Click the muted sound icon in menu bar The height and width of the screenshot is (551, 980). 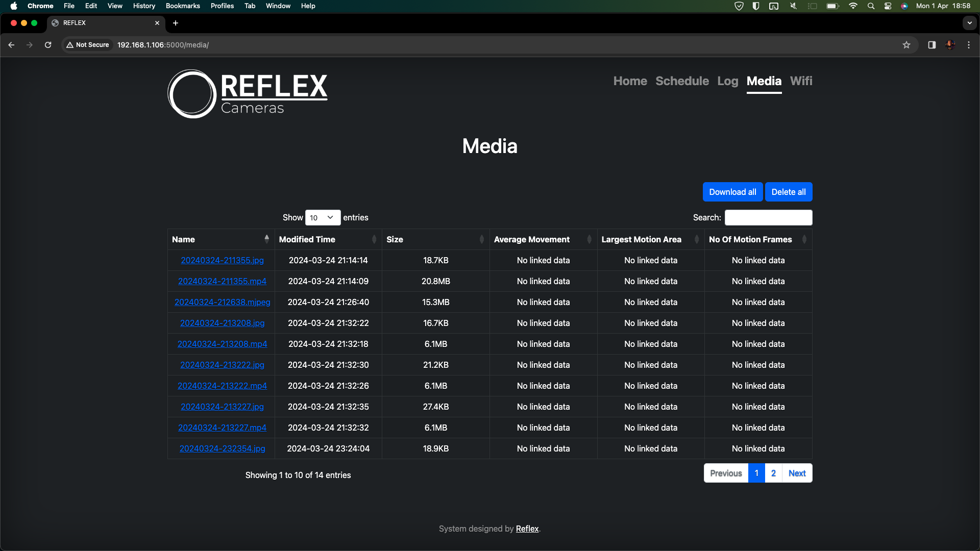(793, 6)
